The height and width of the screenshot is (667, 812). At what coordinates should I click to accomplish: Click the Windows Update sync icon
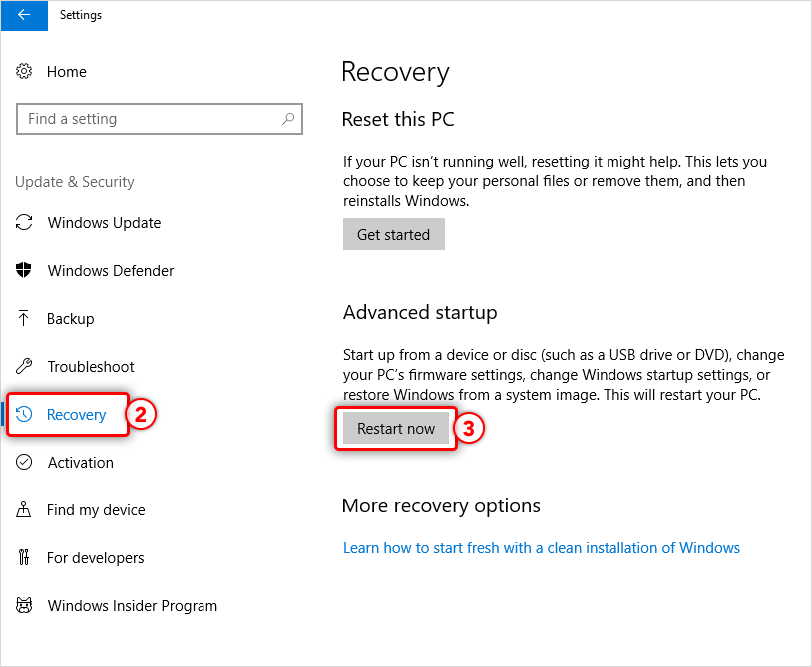(25, 223)
